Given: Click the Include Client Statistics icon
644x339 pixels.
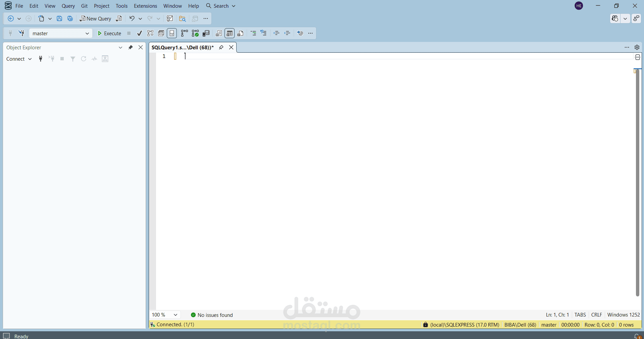Looking at the screenshot, I should coord(206,33).
